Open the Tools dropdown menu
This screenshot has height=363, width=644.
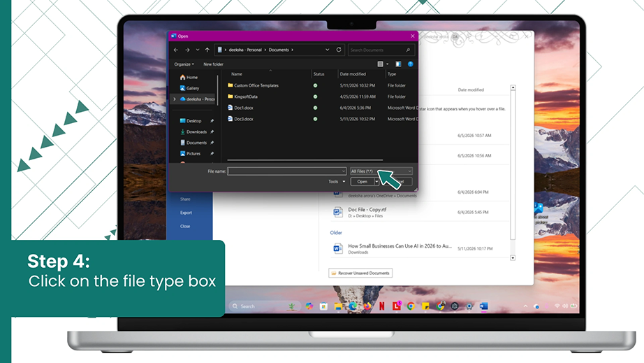click(x=337, y=181)
